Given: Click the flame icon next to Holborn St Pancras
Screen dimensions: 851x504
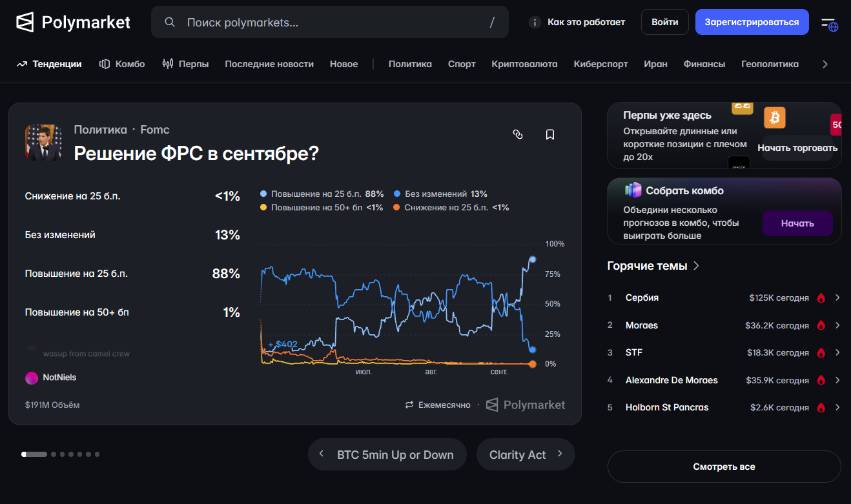Looking at the screenshot, I should [821, 408].
